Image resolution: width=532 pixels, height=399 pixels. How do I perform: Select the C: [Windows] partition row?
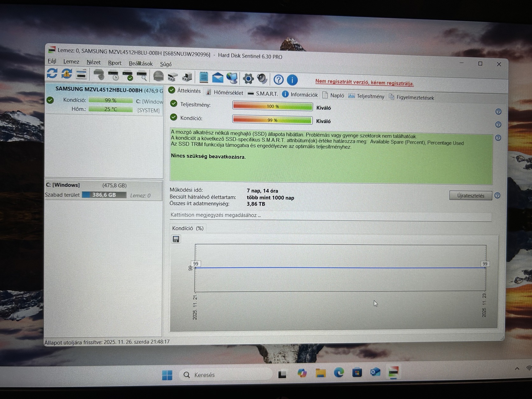point(104,190)
